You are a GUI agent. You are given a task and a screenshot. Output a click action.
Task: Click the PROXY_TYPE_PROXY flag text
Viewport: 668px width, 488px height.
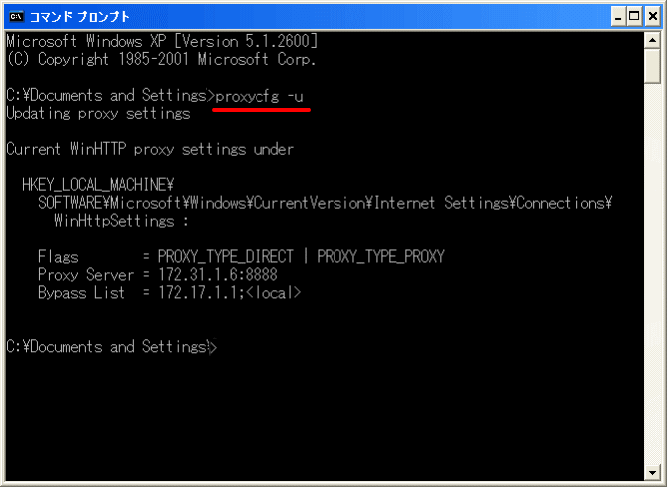[381, 257]
